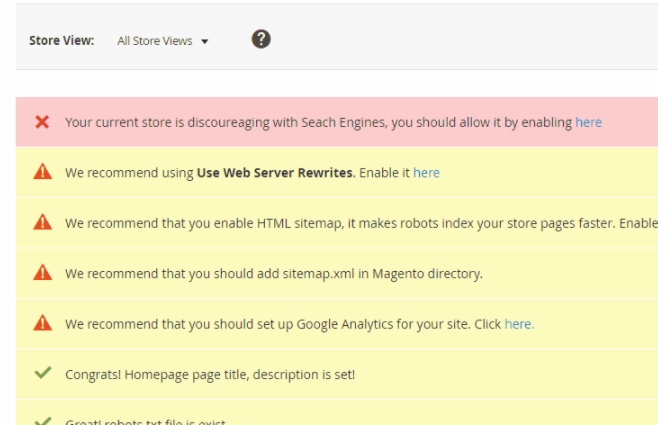Click the bold 'Use Web Server Rewrites' text

(274, 172)
